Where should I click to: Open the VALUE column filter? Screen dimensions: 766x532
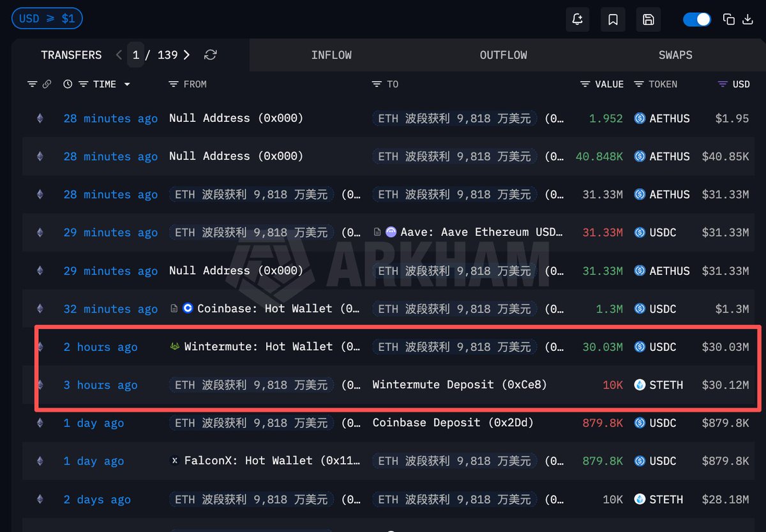(585, 84)
